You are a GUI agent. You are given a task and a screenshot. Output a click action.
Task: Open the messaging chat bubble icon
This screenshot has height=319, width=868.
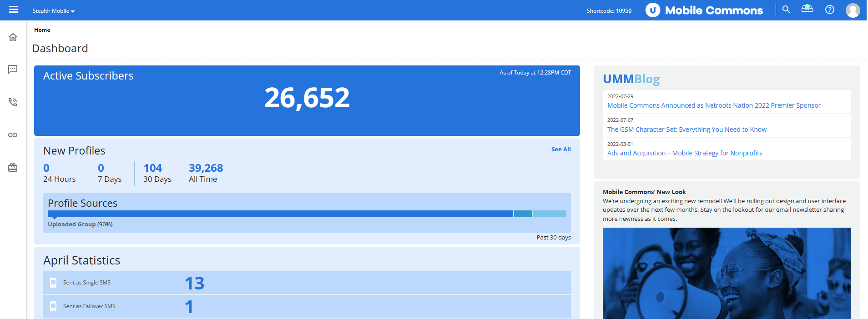[13, 70]
